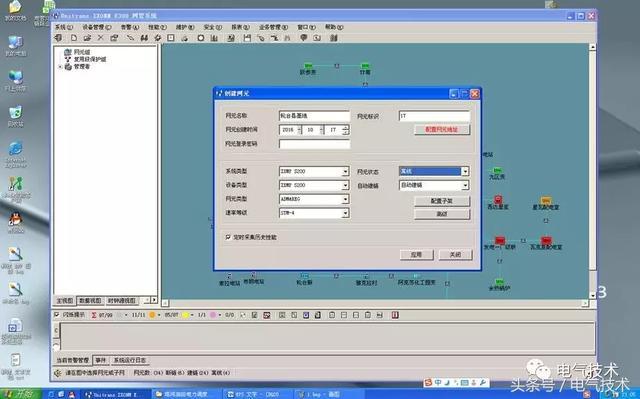Click the orange alarm filter circle

point(152,315)
